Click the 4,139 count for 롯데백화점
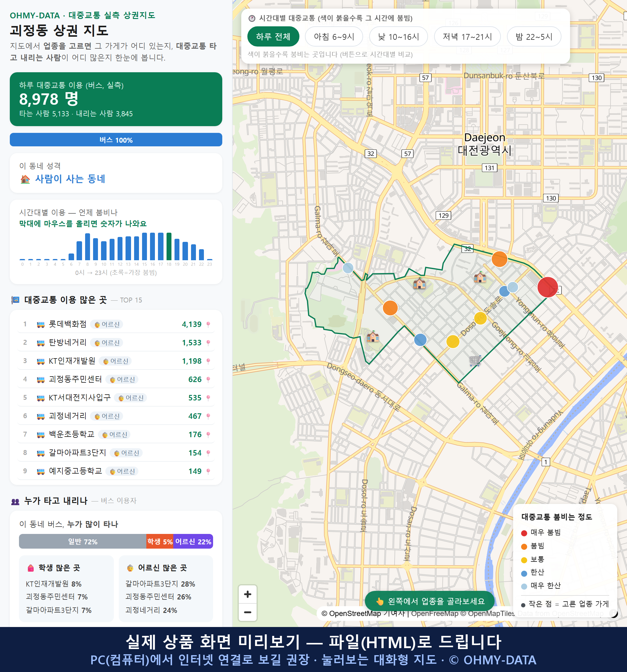Viewport: 627px width, 672px height. tap(192, 325)
